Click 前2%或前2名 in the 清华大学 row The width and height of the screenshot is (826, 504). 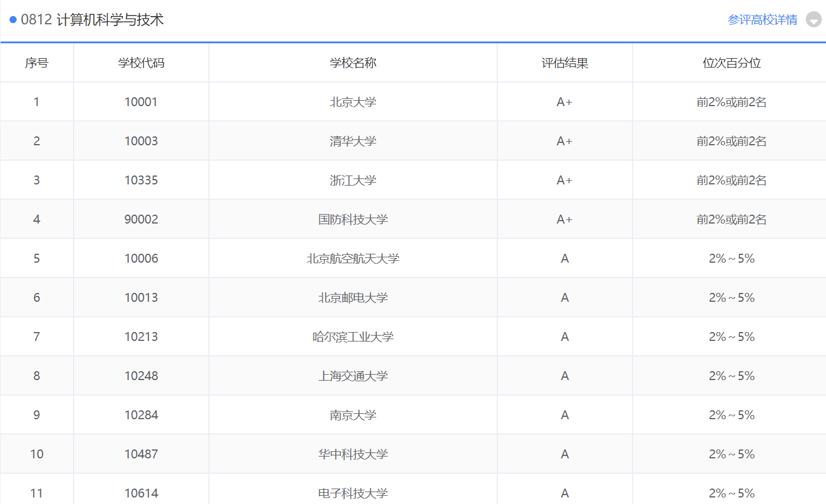point(732,141)
